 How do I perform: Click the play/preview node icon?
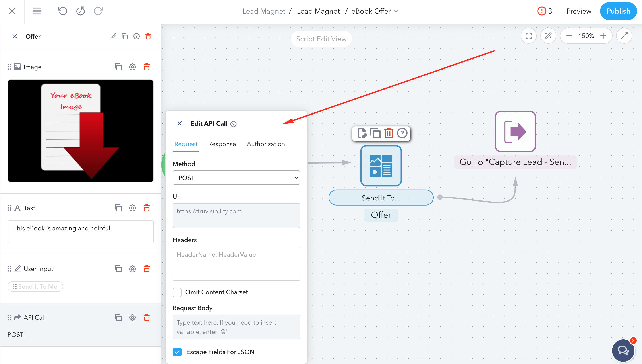[362, 133]
